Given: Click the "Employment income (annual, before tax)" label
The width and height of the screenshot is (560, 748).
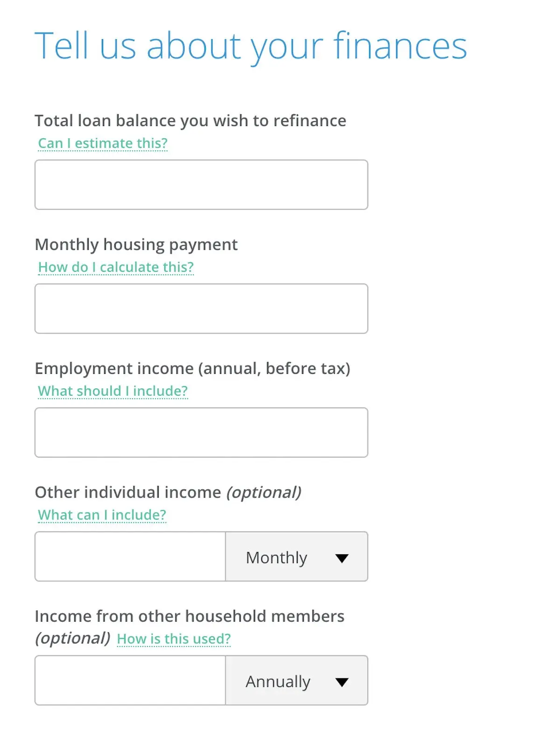Looking at the screenshot, I should point(192,369).
